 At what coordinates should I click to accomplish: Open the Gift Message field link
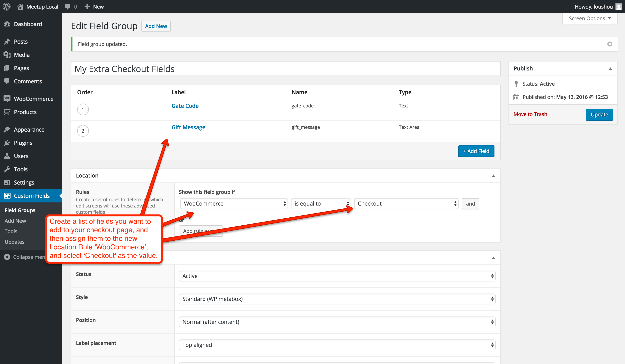(188, 127)
